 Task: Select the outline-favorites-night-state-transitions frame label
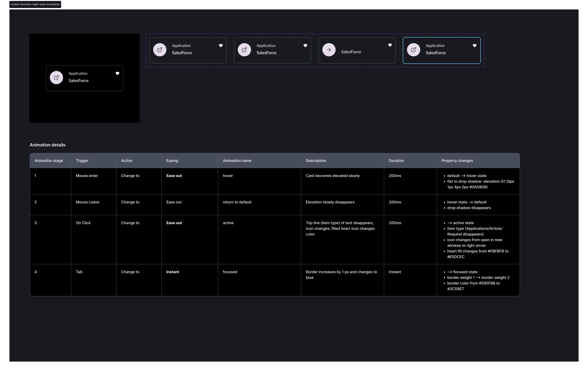35,4
